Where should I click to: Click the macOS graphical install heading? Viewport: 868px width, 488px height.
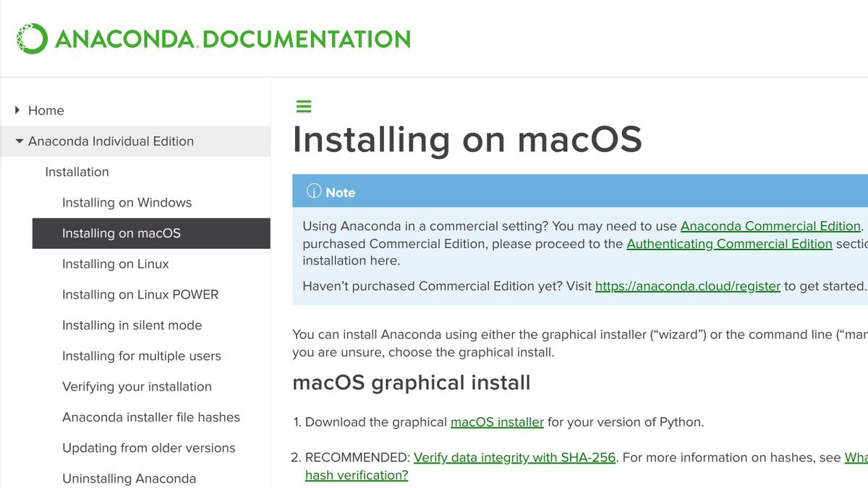tap(412, 382)
